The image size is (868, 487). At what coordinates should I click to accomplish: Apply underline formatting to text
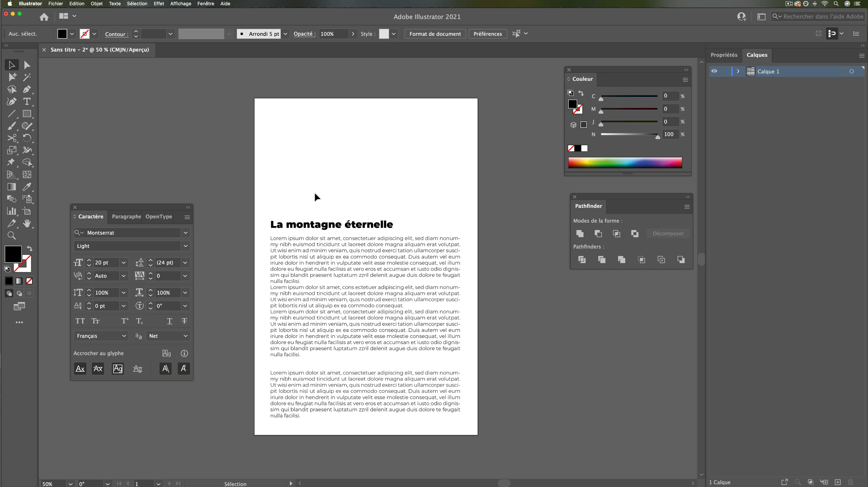click(170, 321)
